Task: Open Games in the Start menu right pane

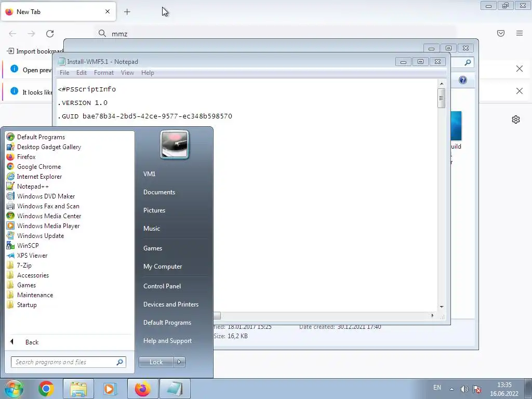Action: coord(152,248)
